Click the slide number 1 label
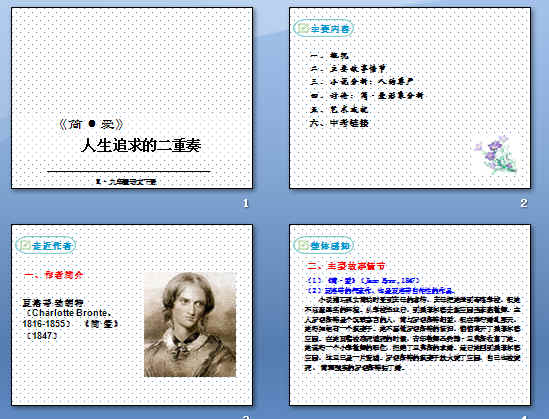This screenshot has width=549, height=419. (x=245, y=203)
